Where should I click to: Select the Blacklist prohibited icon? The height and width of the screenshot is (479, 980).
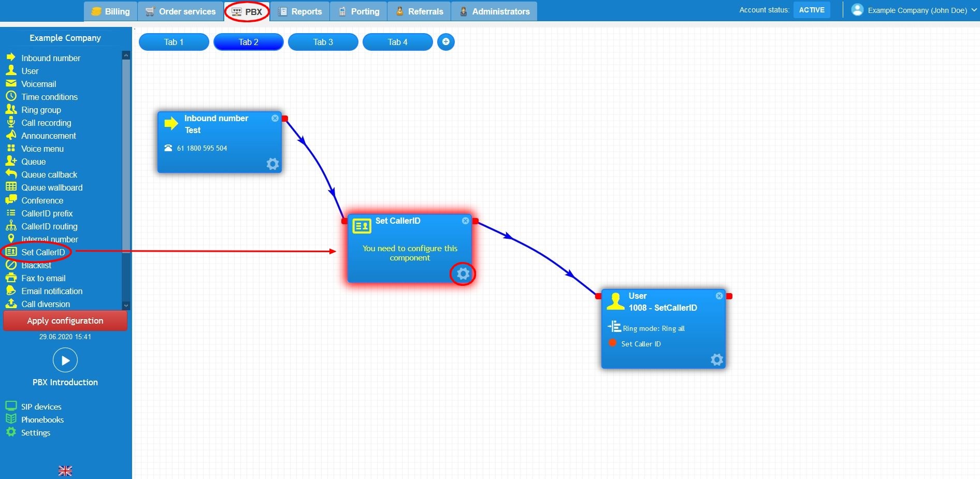coord(11,265)
